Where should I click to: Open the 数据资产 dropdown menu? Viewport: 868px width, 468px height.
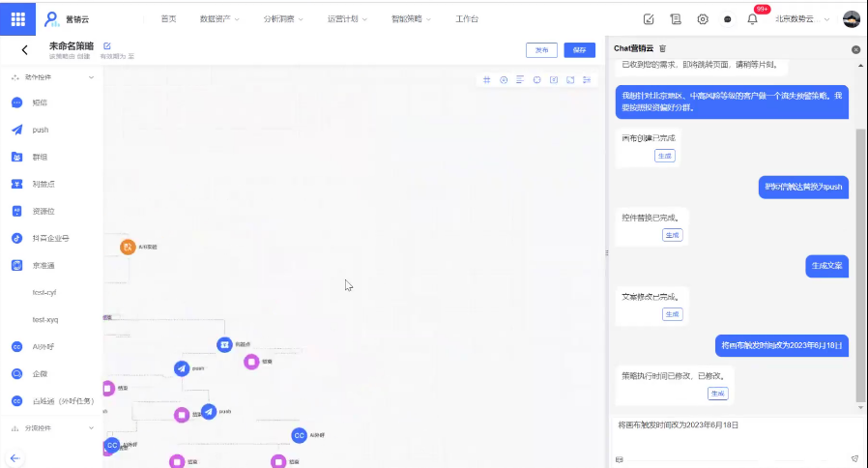click(219, 18)
